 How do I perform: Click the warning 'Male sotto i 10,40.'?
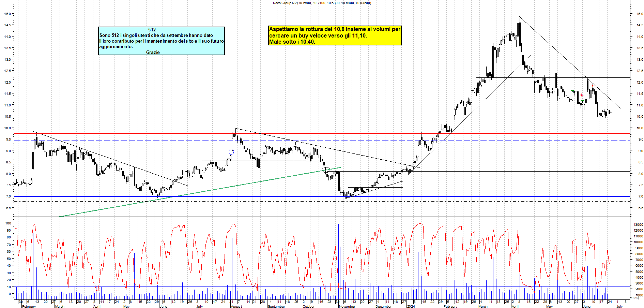(292, 42)
